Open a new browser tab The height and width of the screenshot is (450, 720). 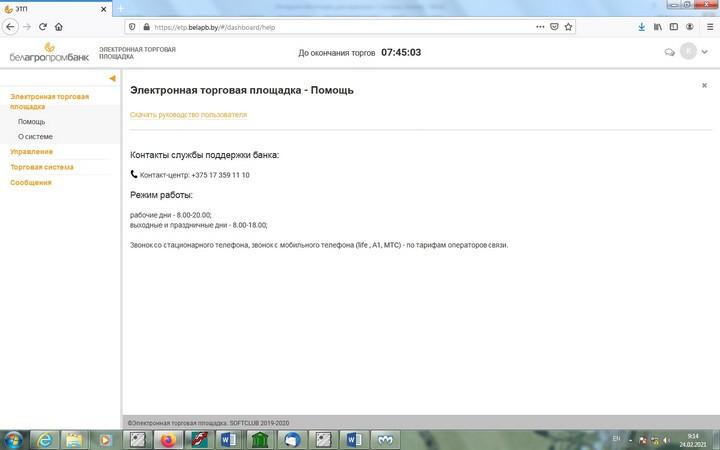(x=120, y=8)
